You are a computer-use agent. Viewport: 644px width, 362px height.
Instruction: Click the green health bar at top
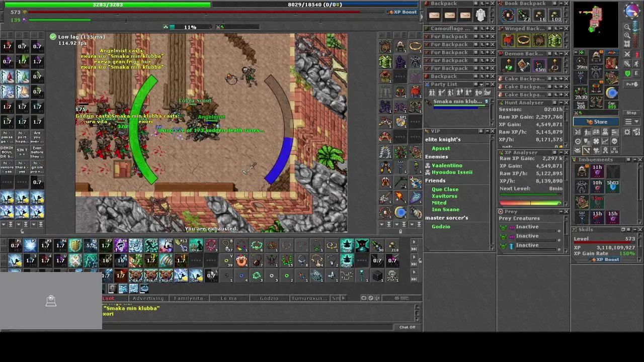pos(108,5)
